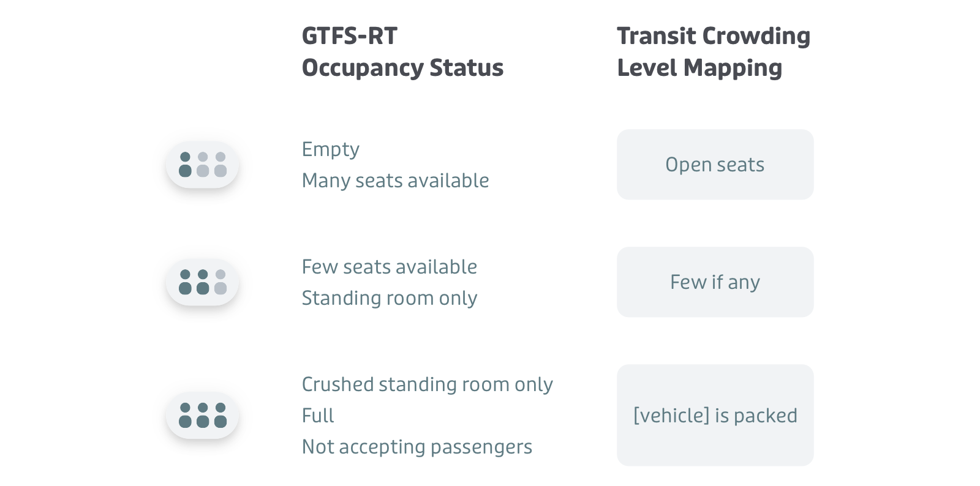
Task: Click the "Transit Crowding Level Mapping" heading
Action: pyautogui.click(x=713, y=52)
